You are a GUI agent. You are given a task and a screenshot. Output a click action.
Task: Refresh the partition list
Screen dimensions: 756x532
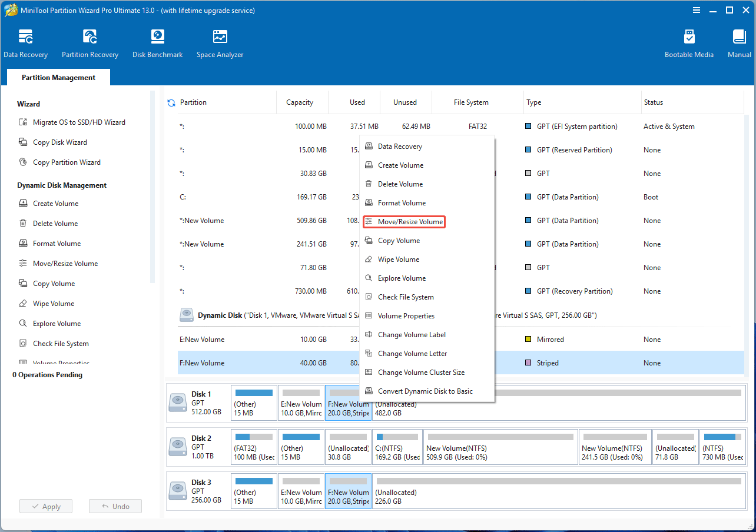[x=171, y=102]
